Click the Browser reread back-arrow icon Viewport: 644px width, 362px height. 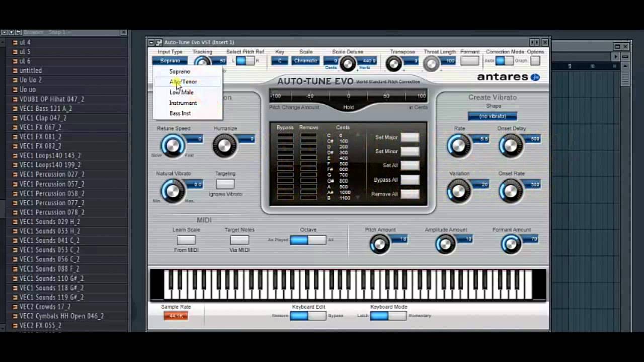point(18,32)
